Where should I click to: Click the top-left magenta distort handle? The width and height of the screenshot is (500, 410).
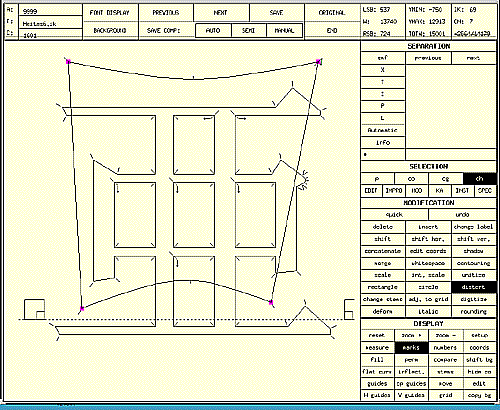(x=68, y=62)
